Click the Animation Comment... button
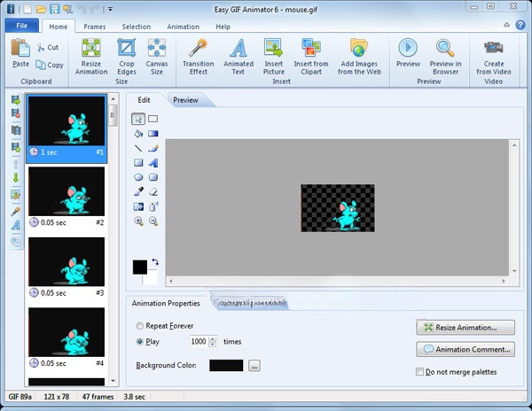The image size is (532, 411). point(465,349)
